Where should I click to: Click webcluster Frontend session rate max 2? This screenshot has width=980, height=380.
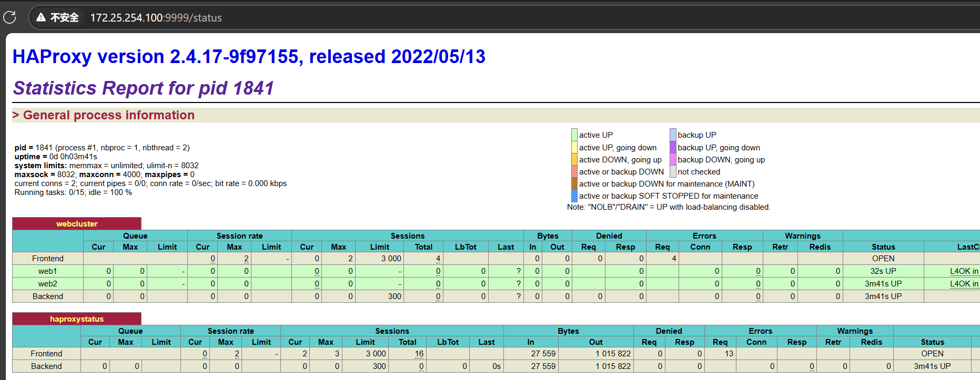coord(246,259)
